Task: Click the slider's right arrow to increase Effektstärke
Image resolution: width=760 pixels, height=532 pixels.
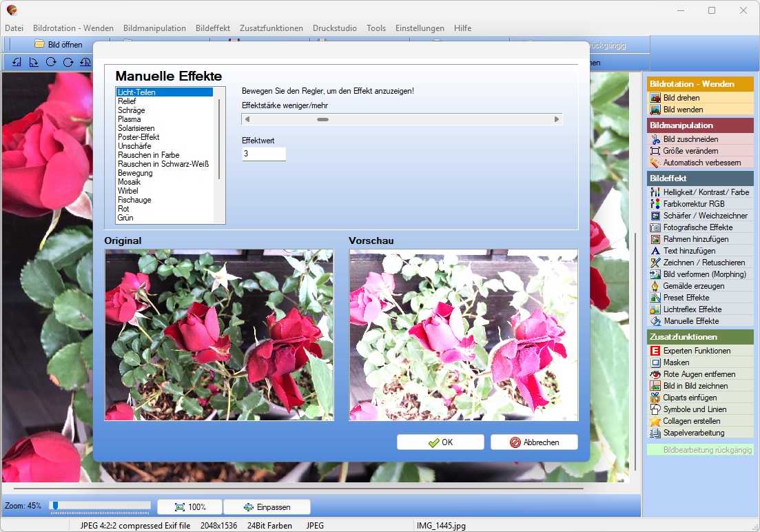Action: 557,119
